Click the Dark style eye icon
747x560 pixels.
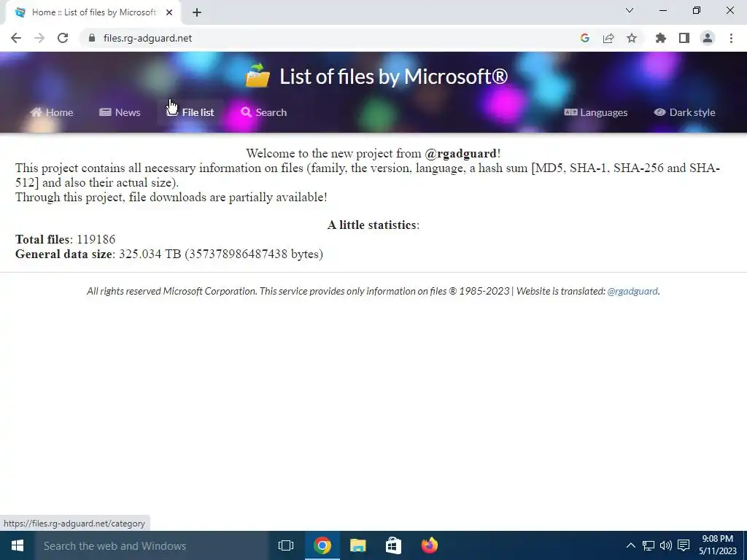coord(659,112)
